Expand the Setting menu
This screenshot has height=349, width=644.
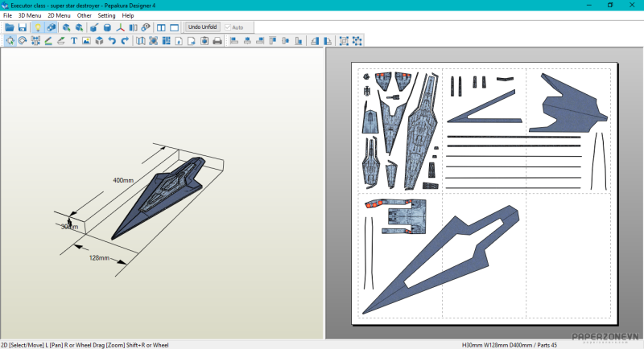pos(106,15)
